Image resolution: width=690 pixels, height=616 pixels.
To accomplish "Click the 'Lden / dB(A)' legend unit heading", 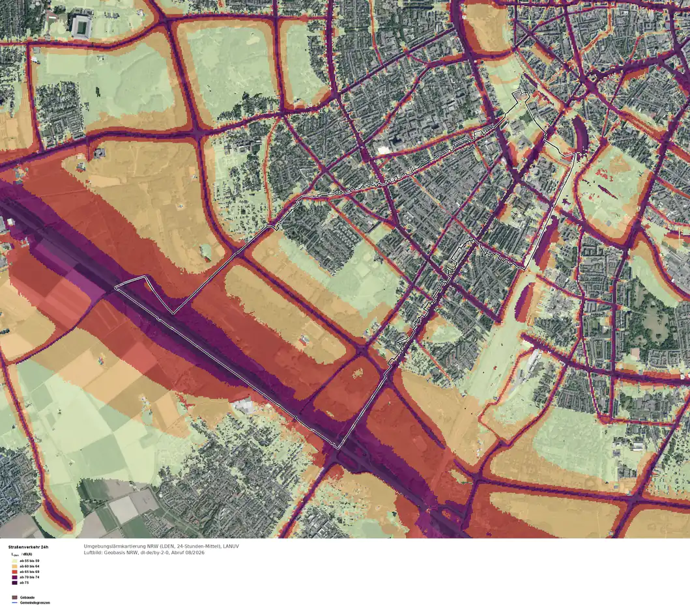I will point(22,554).
